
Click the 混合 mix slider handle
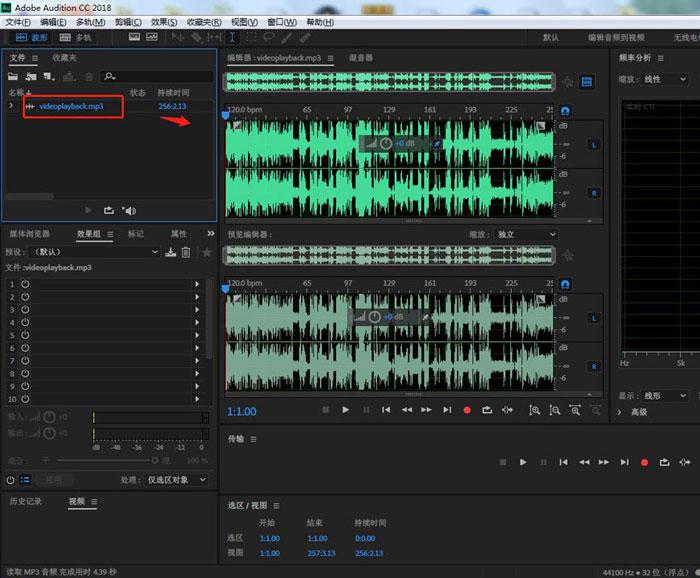[x=154, y=460]
